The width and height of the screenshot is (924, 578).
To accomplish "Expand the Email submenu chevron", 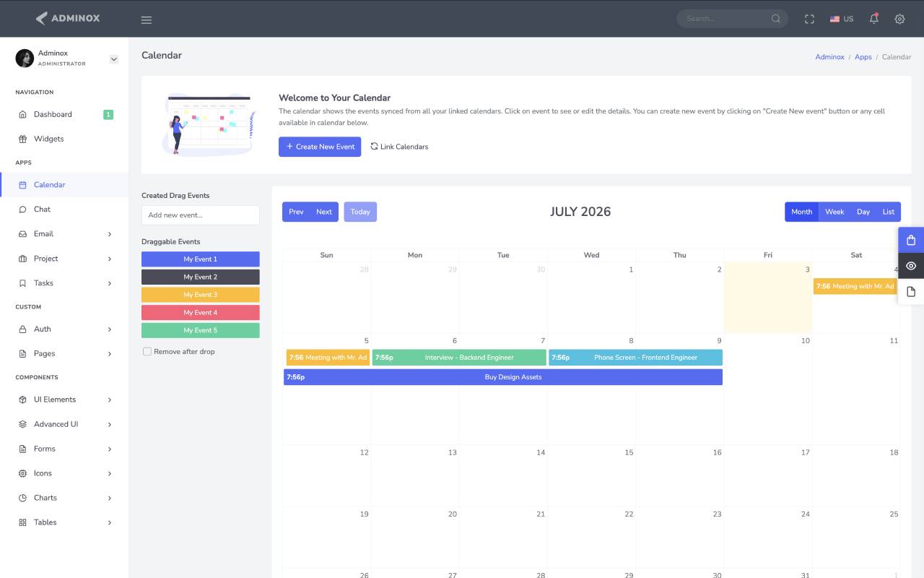I will click(x=110, y=234).
